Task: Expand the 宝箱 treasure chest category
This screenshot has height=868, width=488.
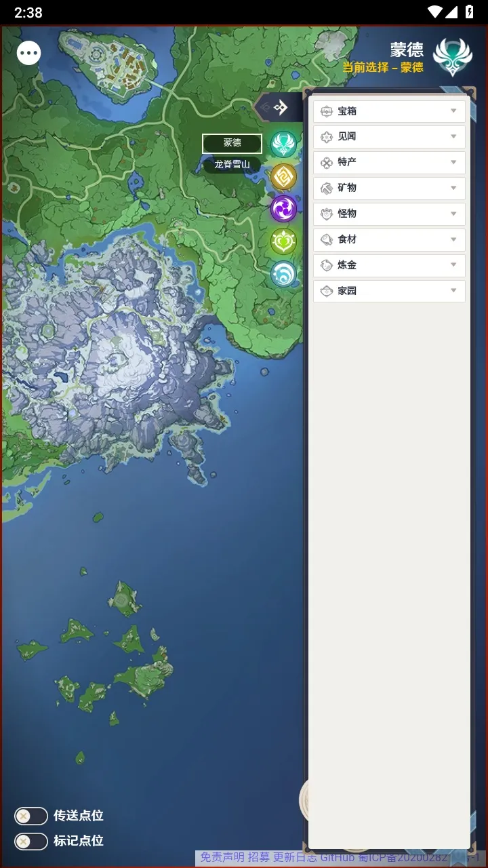Action: click(389, 111)
